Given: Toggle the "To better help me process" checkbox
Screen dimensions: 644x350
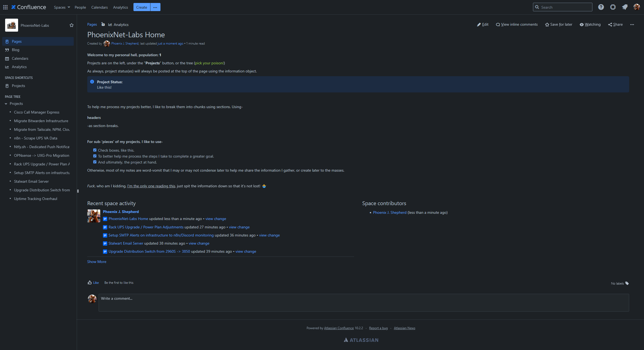Looking at the screenshot, I should tap(95, 156).
